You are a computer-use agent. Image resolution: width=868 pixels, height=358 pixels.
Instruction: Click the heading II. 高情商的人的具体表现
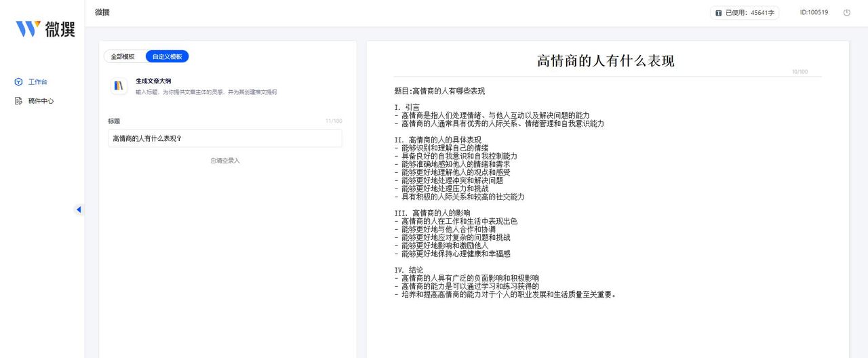pos(437,140)
